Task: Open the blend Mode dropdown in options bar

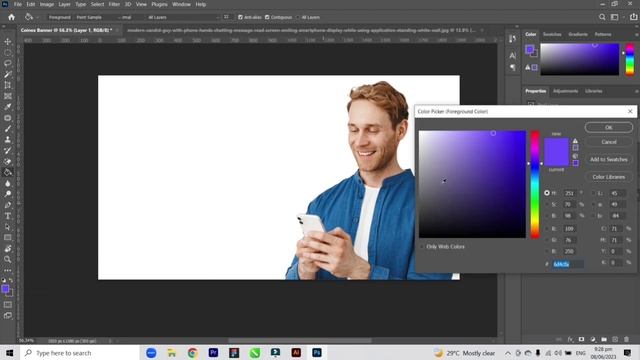Action: 130,17
